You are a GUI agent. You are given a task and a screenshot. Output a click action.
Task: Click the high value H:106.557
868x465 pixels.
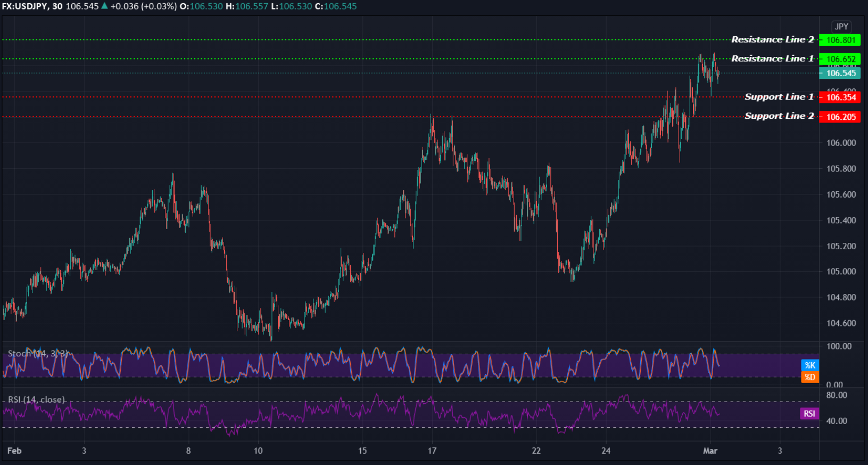[x=247, y=6]
